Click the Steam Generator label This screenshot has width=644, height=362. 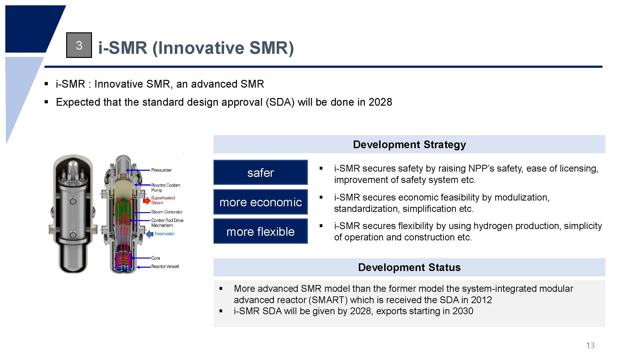(167, 212)
